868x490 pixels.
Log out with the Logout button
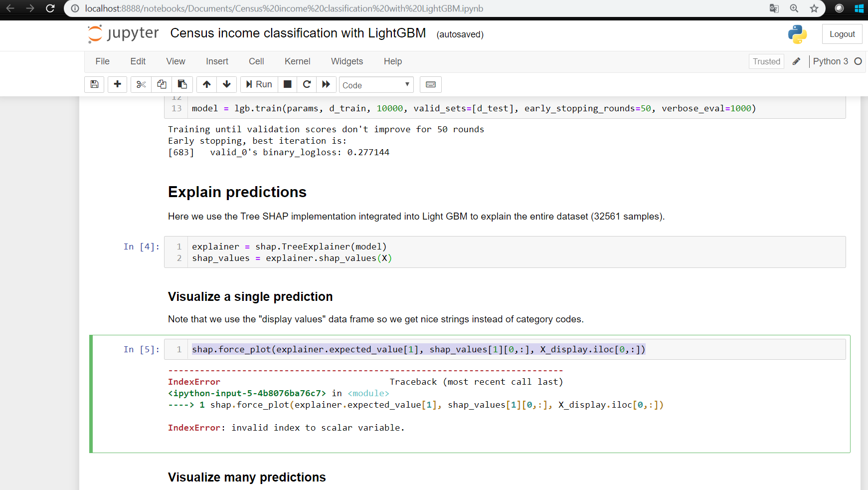click(x=842, y=33)
